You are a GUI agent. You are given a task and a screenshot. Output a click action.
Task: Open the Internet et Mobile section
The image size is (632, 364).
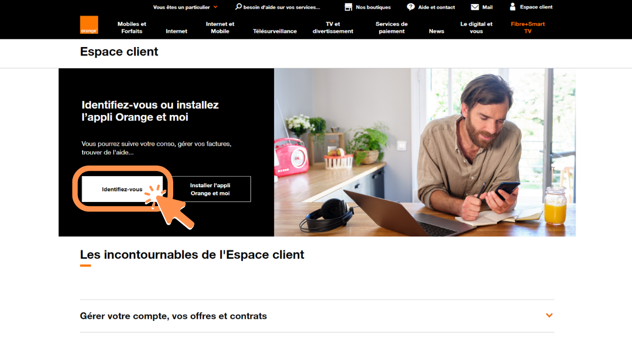220,27
